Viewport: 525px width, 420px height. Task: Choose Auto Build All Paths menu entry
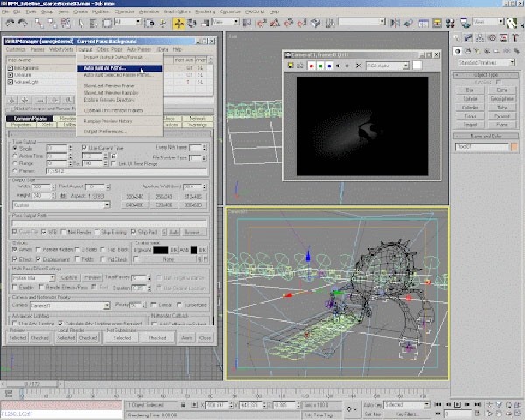[105, 67]
